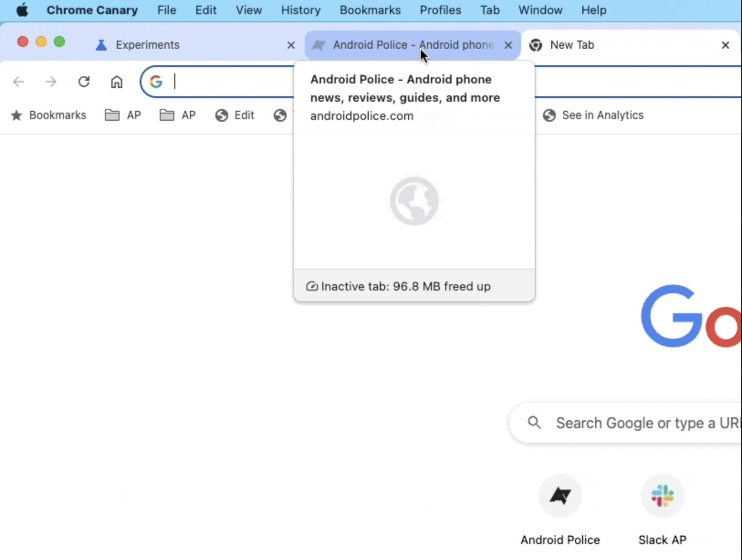This screenshot has height=560, width=742.
Task: Click the hover card page title
Action: click(405, 88)
